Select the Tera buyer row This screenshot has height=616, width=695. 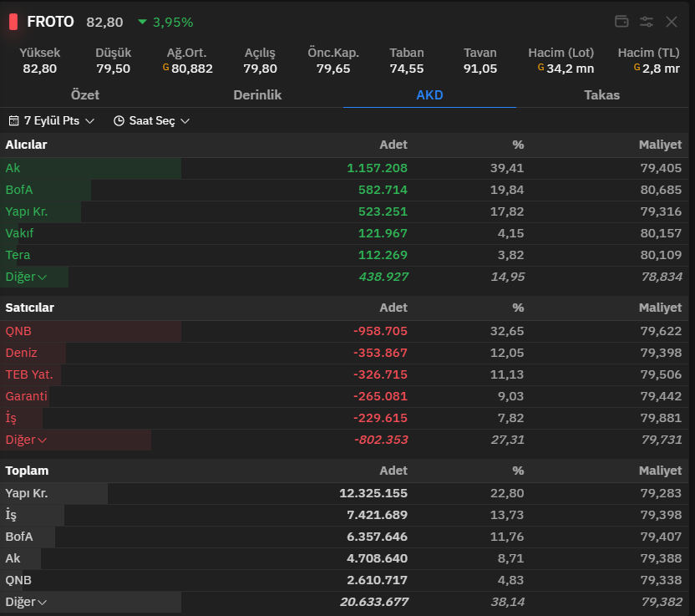point(344,256)
